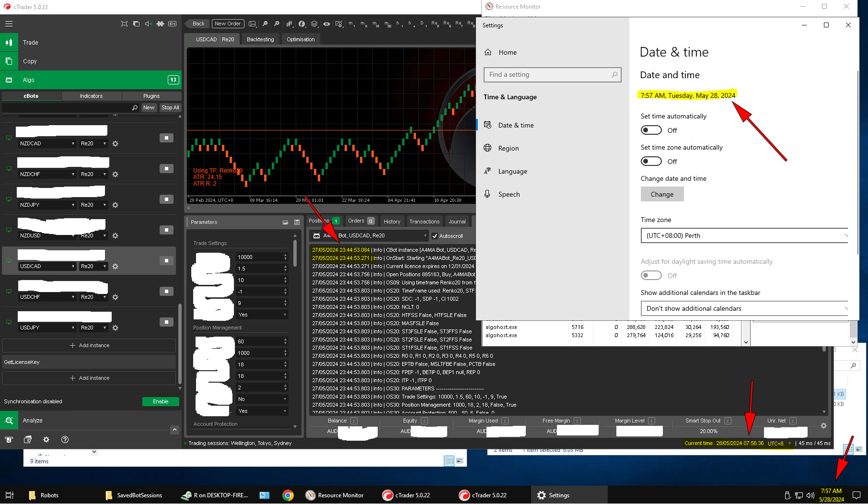
Task: Open gear settings for USDJPY instance
Action: coord(115,328)
